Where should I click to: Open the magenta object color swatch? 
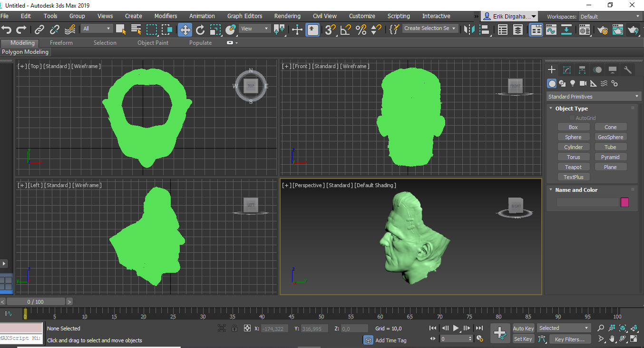624,202
